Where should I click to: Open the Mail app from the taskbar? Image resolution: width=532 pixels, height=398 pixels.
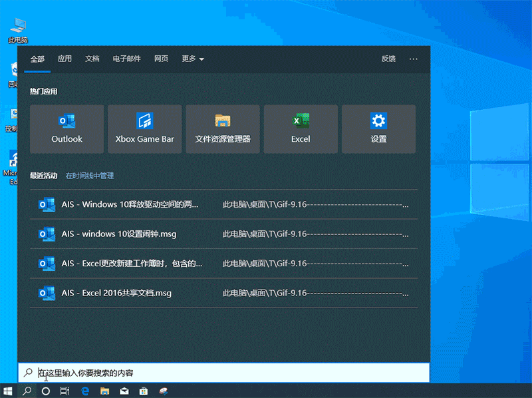pos(124,391)
